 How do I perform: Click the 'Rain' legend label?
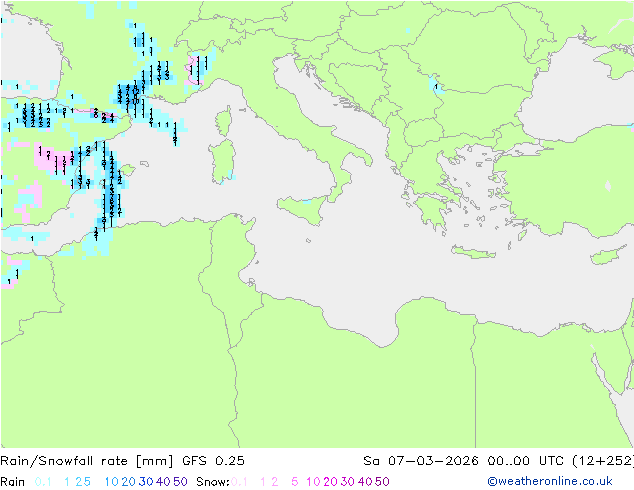coord(13,482)
